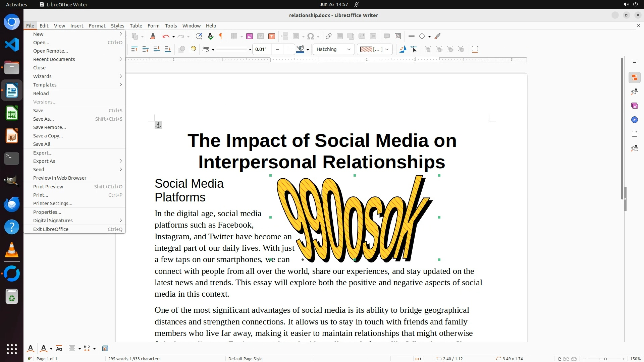Expand the hatch pattern dropdown
This screenshot has width=644, height=362.
pyautogui.click(x=387, y=49)
